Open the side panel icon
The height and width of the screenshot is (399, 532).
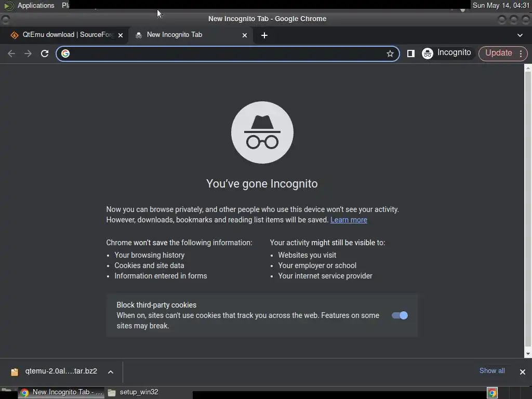tap(410, 54)
